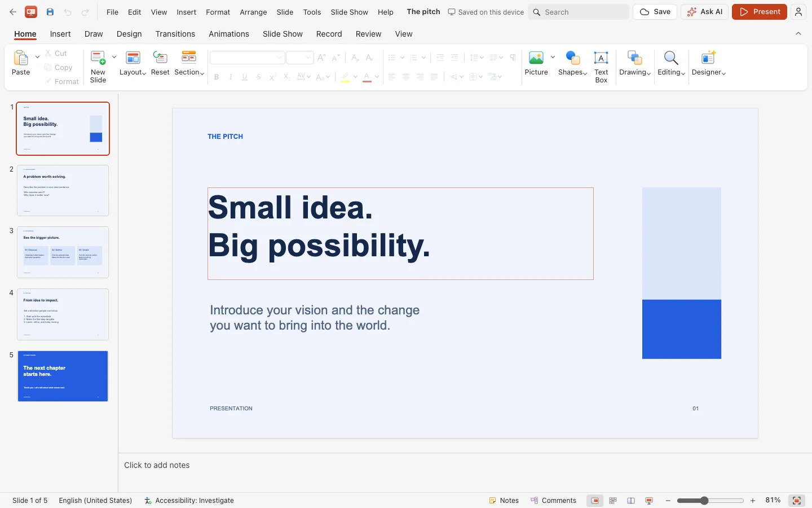The image size is (812, 508).
Task: Click the Save cloud button
Action: [655, 12]
